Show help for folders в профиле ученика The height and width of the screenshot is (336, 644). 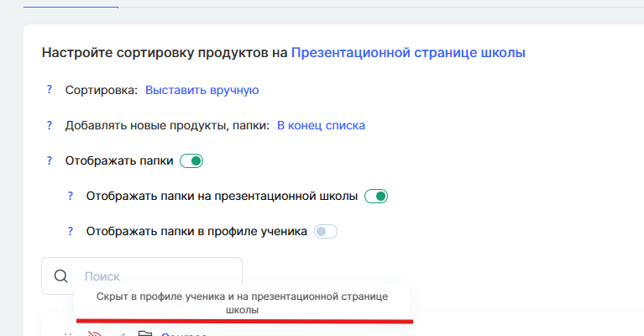pyautogui.click(x=71, y=231)
